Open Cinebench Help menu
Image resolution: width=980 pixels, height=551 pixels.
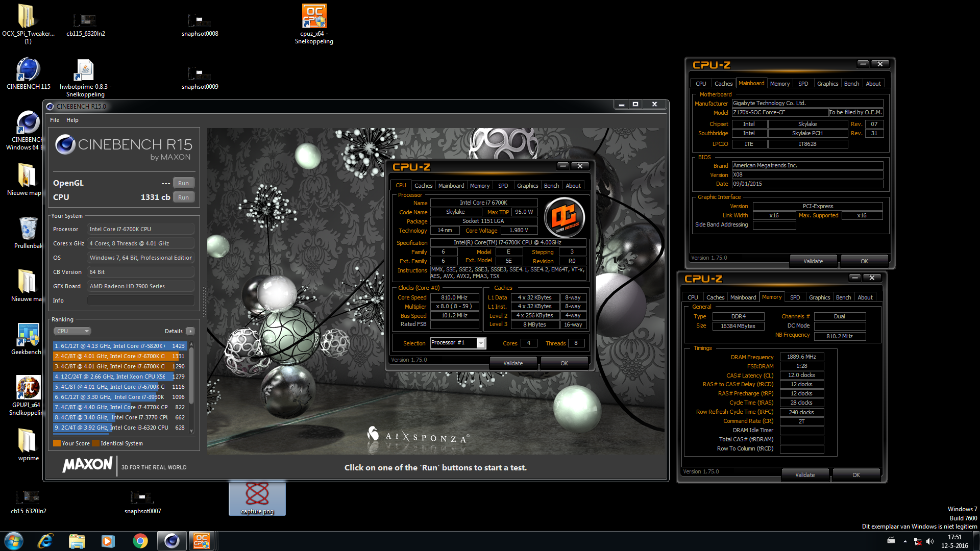(x=72, y=120)
